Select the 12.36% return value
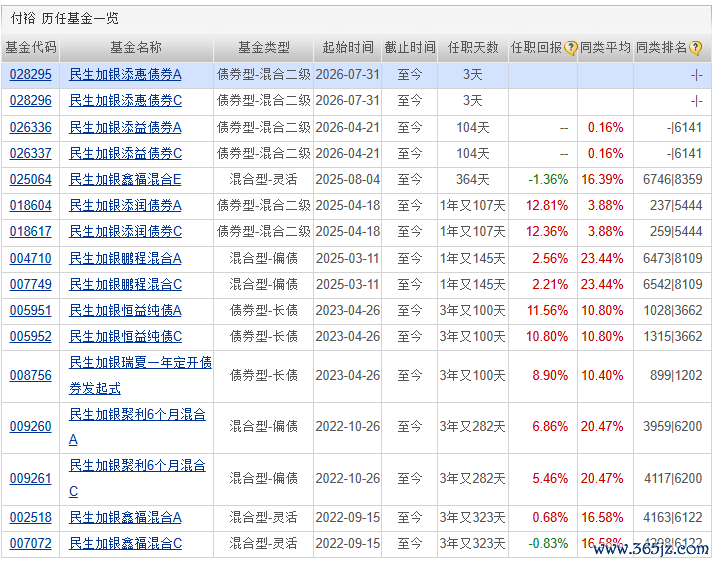The width and height of the screenshot is (716, 564). [547, 232]
